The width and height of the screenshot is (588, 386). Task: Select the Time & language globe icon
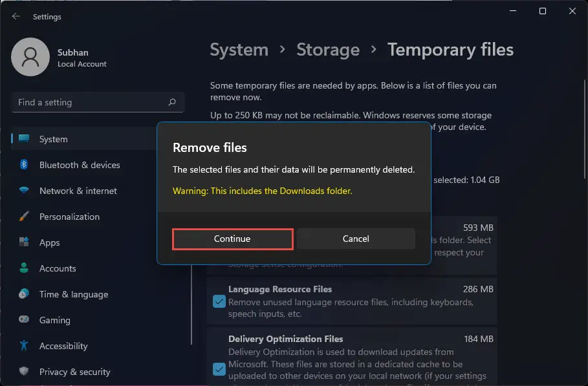point(24,294)
